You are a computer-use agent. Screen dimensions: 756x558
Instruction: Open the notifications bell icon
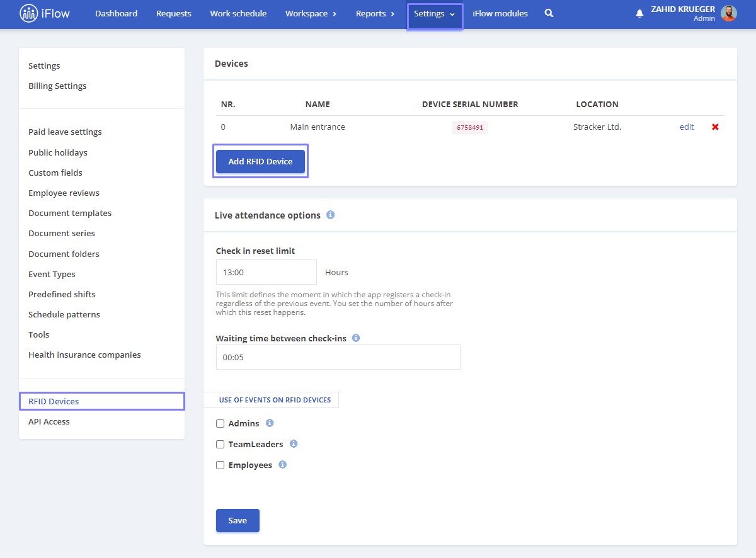(639, 13)
